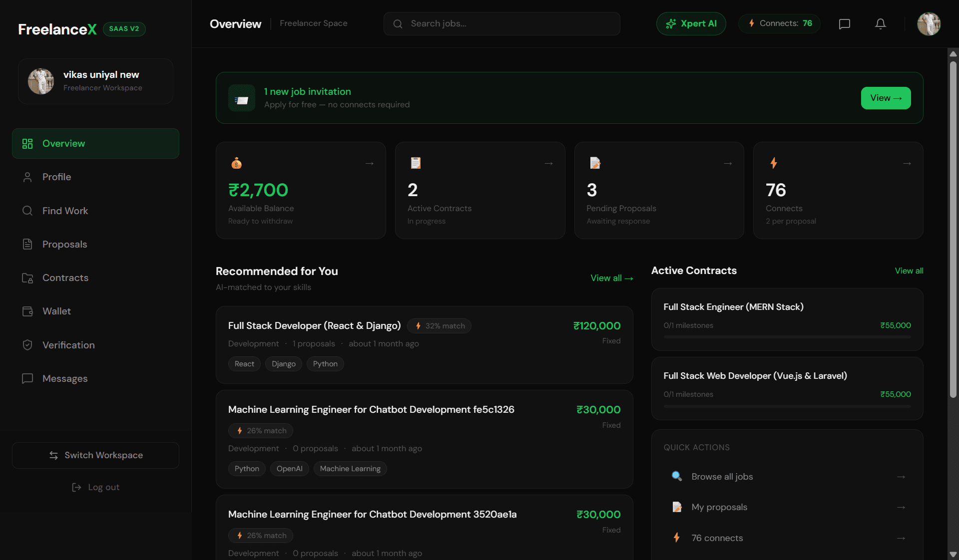
Task: Open the user avatar in top bar
Action: click(x=929, y=24)
